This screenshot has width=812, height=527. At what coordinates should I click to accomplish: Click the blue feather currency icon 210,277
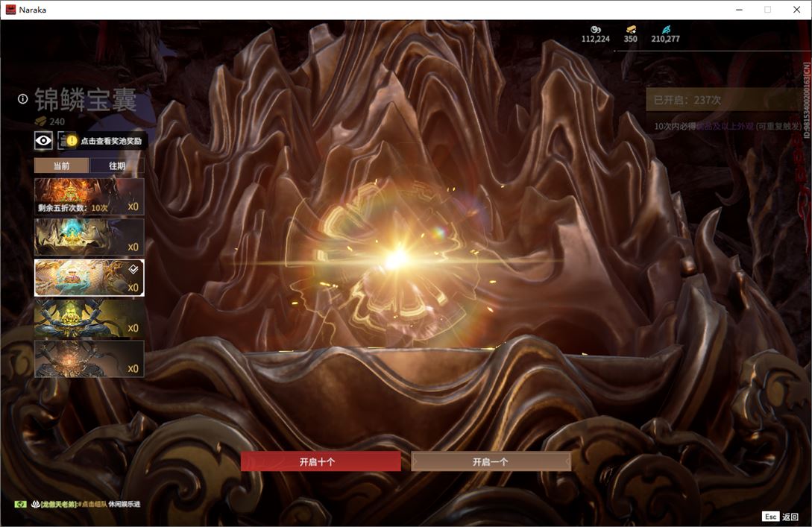click(666, 30)
